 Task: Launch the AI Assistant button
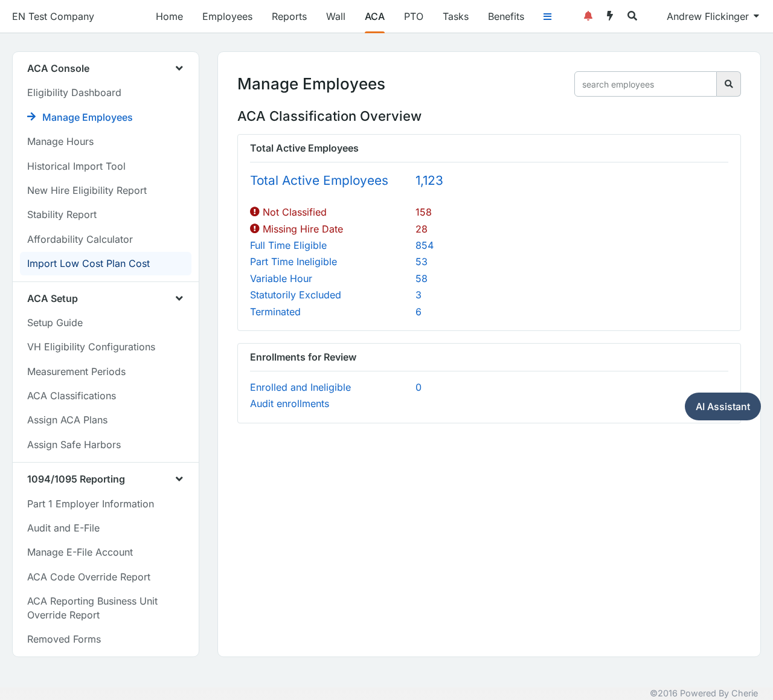pyautogui.click(x=723, y=406)
